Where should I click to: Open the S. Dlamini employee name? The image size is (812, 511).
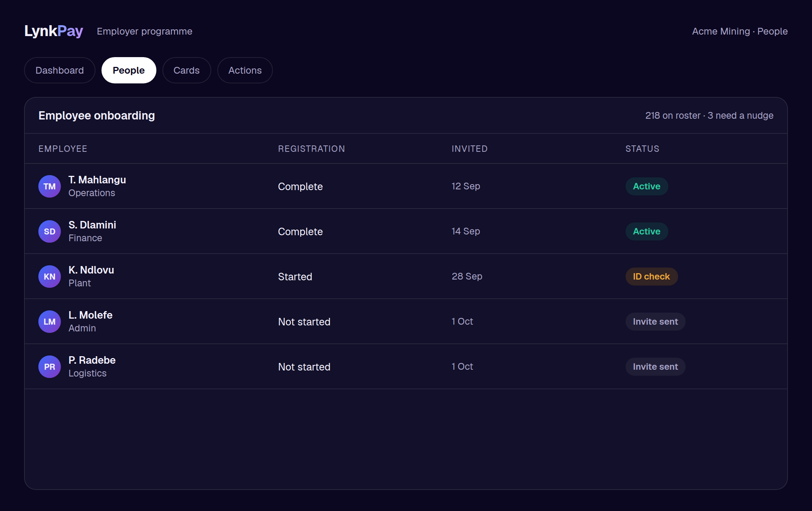tap(92, 225)
